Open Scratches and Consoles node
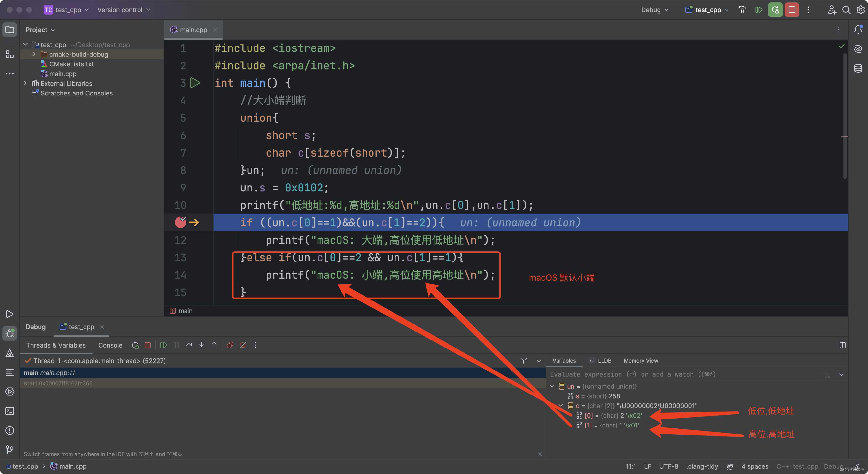This screenshot has width=868, height=474. pyautogui.click(x=77, y=93)
